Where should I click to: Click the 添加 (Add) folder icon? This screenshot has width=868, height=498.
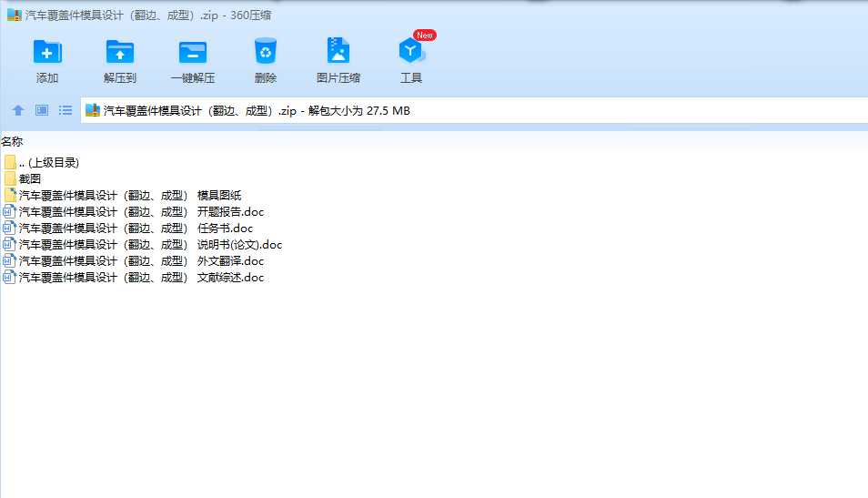(47, 52)
